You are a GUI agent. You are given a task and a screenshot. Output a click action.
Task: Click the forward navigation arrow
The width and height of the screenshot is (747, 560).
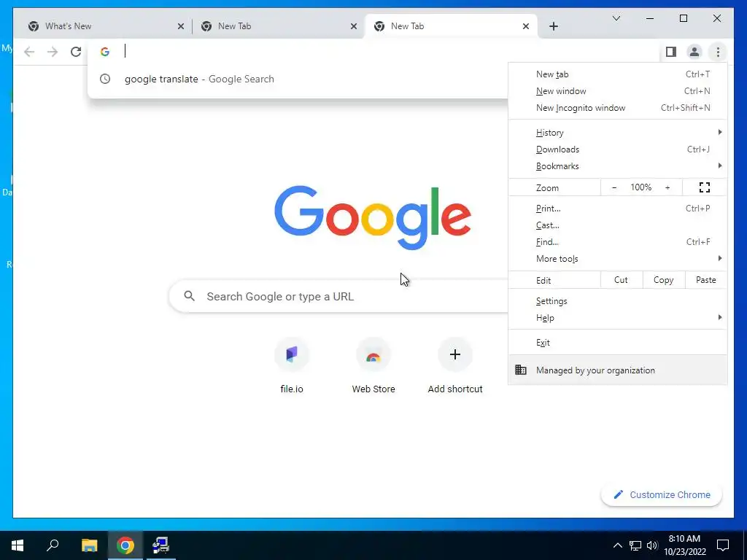(53, 52)
